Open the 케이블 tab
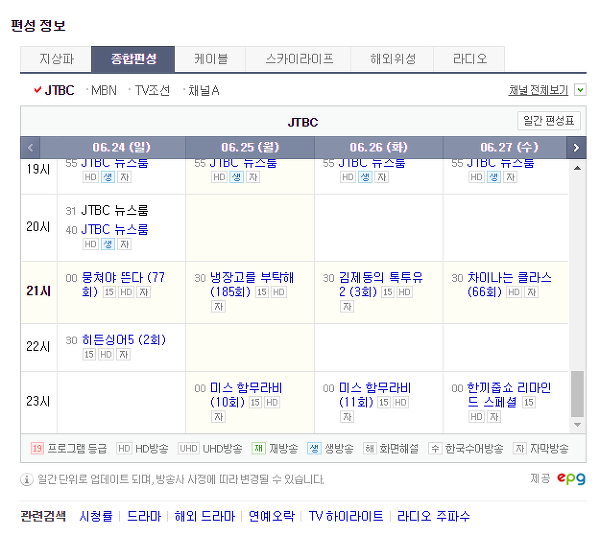 (210, 59)
